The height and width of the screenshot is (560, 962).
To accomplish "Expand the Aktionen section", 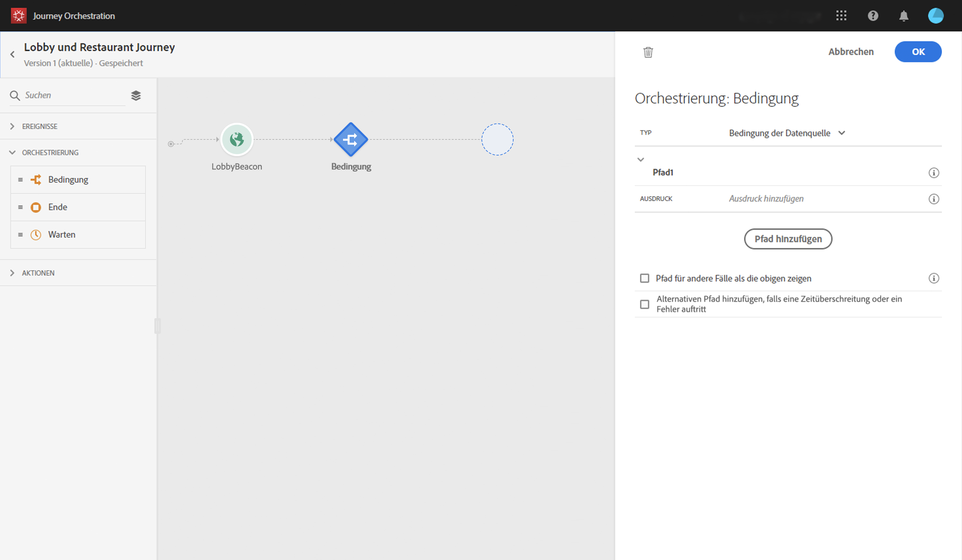I will pos(38,273).
